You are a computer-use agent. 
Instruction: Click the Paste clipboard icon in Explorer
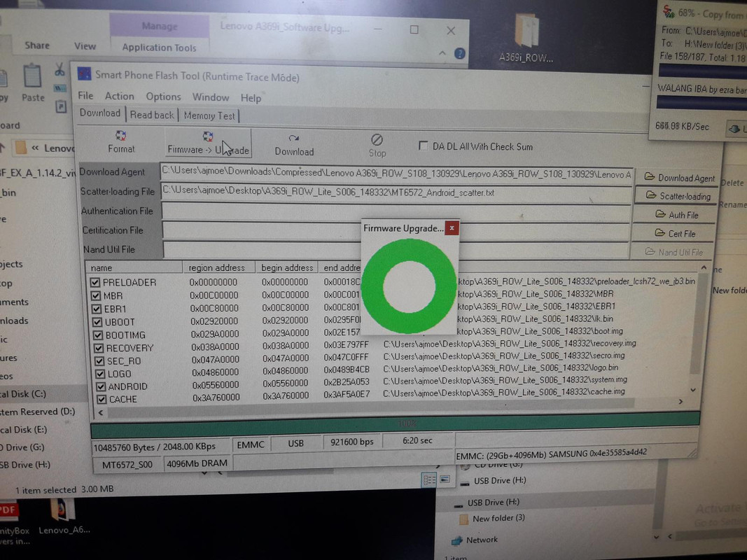(x=32, y=76)
